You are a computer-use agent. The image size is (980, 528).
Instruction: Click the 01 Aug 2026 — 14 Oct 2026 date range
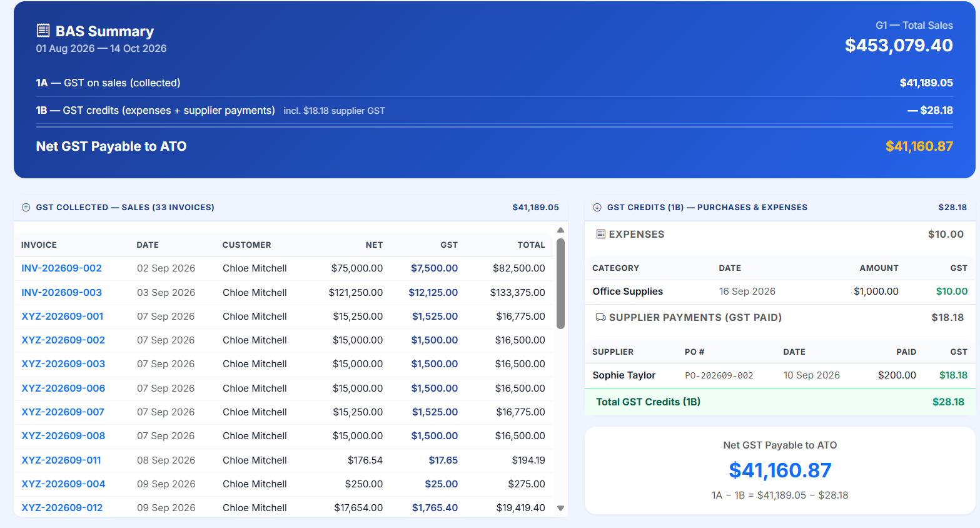click(x=101, y=49)
